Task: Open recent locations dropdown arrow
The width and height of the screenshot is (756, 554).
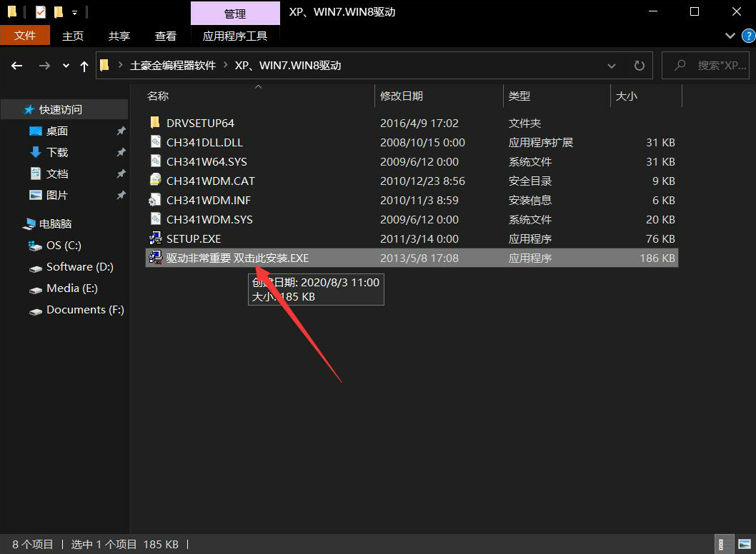Action: 66,66
